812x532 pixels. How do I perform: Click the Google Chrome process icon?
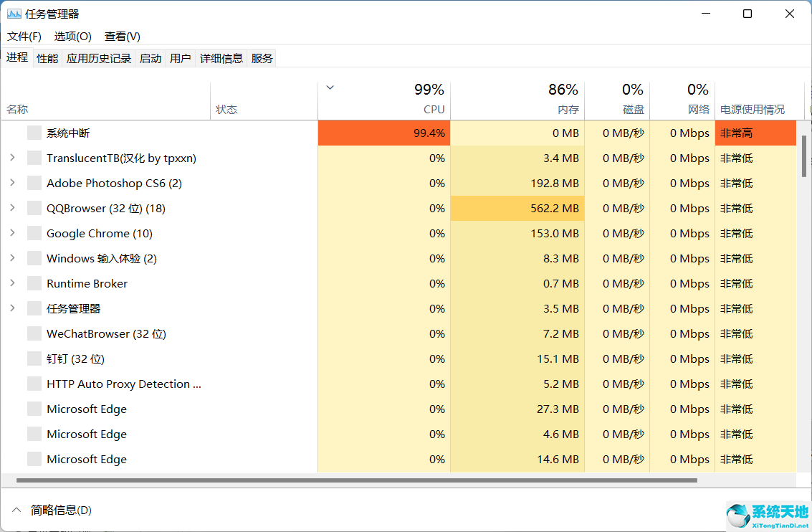pyautogui.click(x=34, y=233)
